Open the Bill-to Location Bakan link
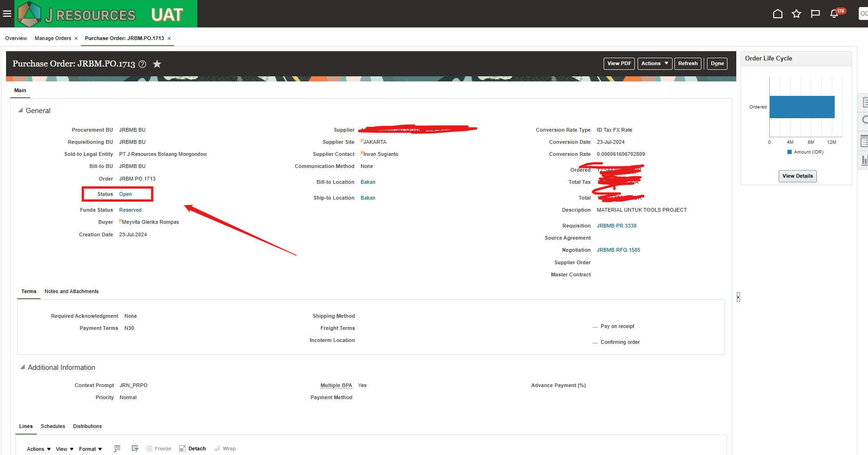This screenshot has width=868, height=455. tap(368, 182)
